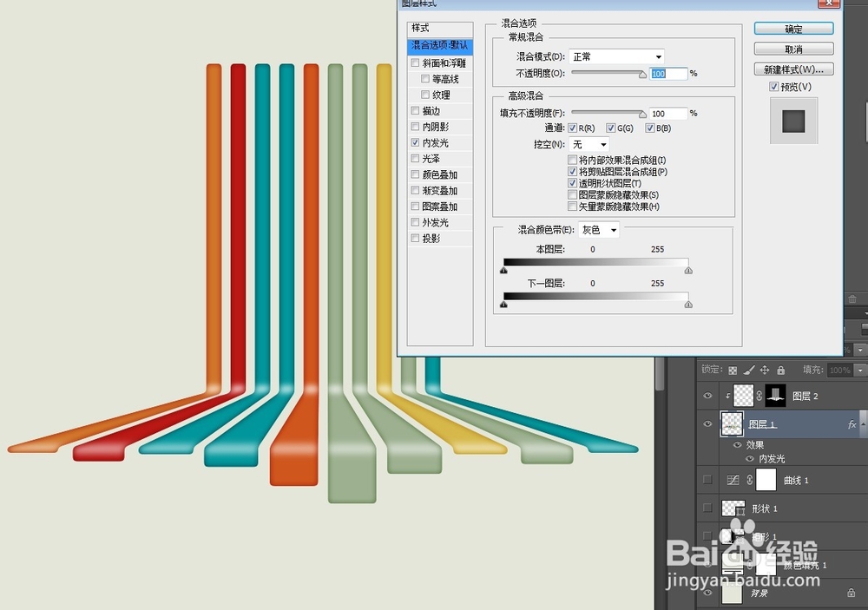Check 图层蒙版隐藏效果(S)
Screen dimensions: 868x610
pyautogui.click(x=572, y=195)
